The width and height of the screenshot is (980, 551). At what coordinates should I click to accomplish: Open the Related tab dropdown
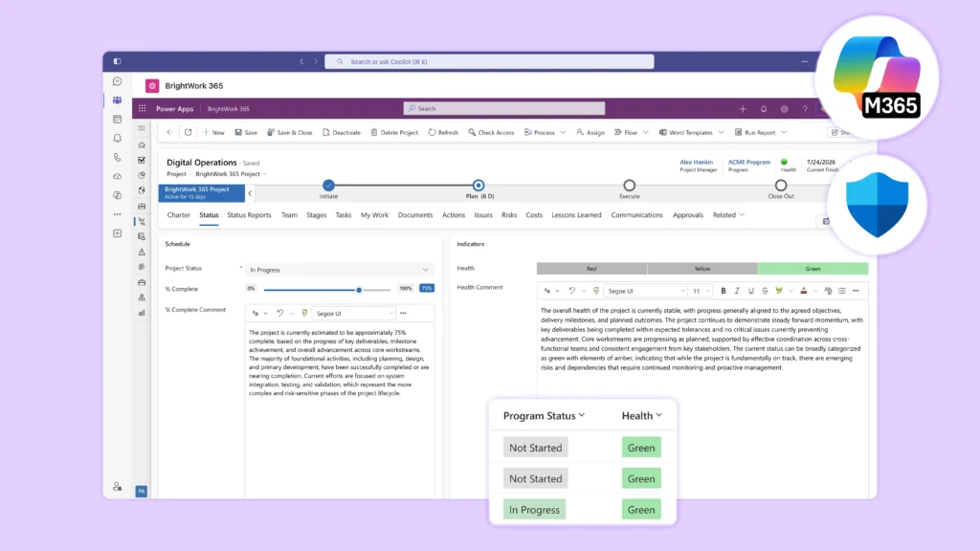pos(728,215)
